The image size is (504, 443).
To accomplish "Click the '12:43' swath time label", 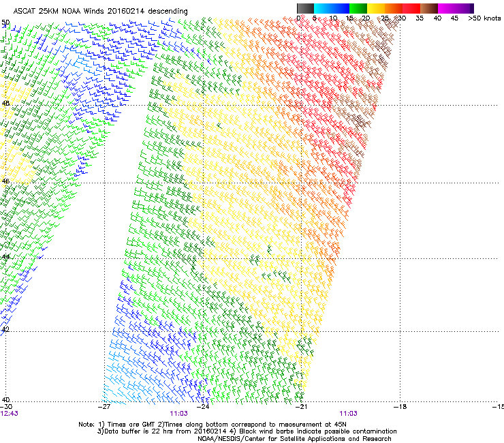I will pos(9,414).
